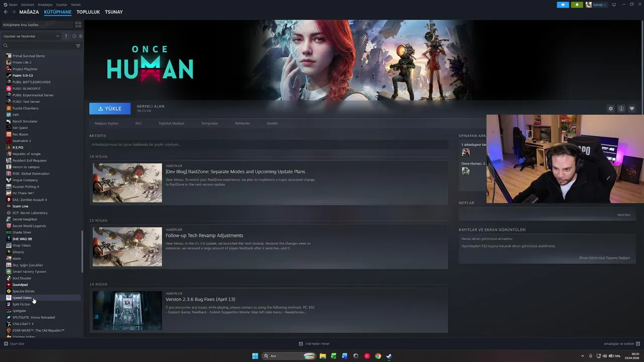The image size is (644, 362).
Task: Open RaidZone Dev Blog news thumbnail
Action: coord(127,183)
